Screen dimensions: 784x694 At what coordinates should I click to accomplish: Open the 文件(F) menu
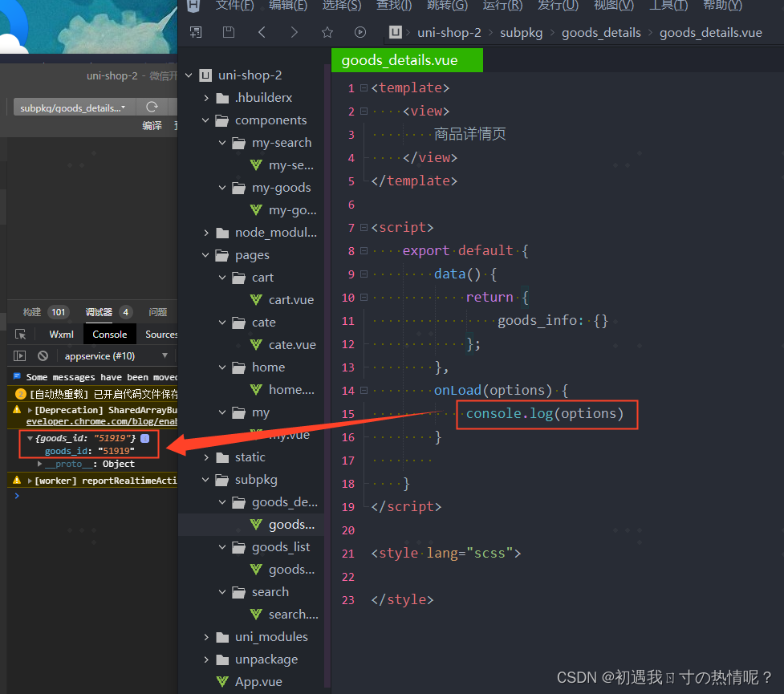click(234, 6)
